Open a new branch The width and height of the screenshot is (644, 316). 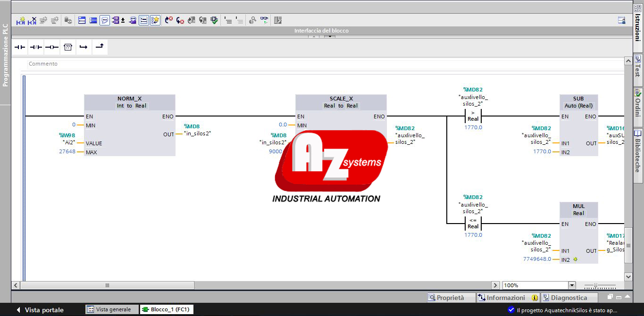click(84, 47)
